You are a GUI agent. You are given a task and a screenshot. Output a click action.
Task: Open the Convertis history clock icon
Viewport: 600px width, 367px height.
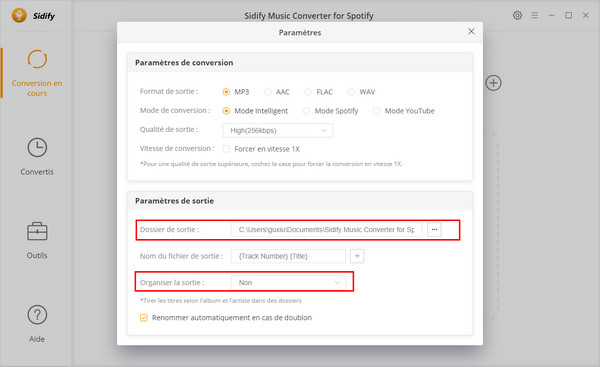tap(37, 147)
